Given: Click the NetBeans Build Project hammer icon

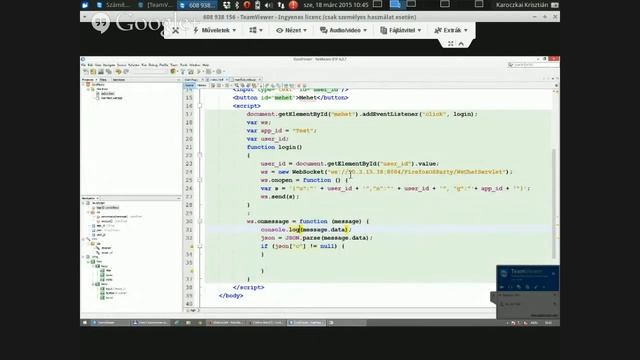Looking at the screenshot, I should tap(183, 71).
